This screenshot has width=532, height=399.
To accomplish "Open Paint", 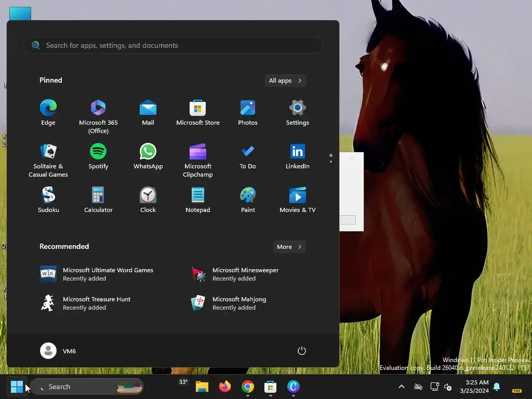I will tap(248, 200).
